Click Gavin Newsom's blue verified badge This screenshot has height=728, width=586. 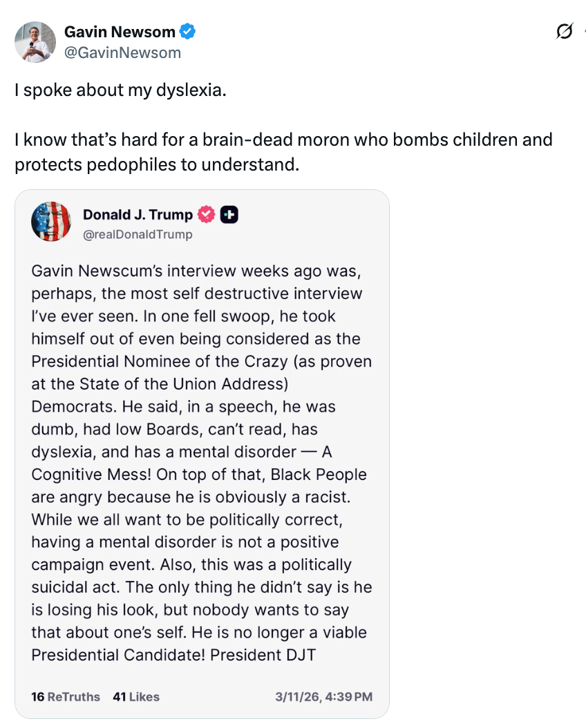(187, 31)
